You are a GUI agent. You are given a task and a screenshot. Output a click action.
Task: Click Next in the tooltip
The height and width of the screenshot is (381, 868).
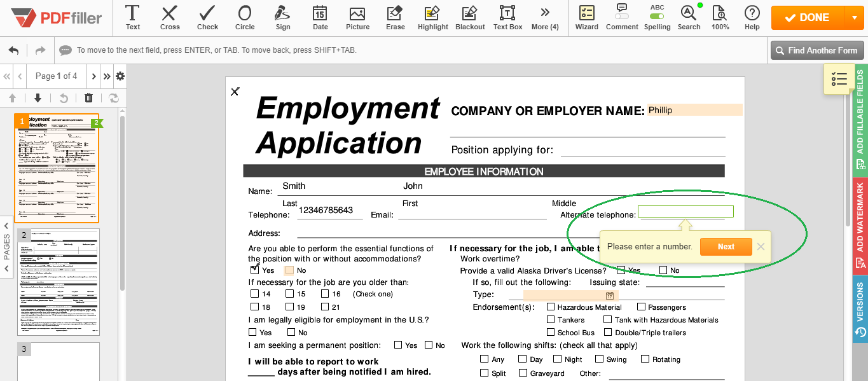(726, 247)
